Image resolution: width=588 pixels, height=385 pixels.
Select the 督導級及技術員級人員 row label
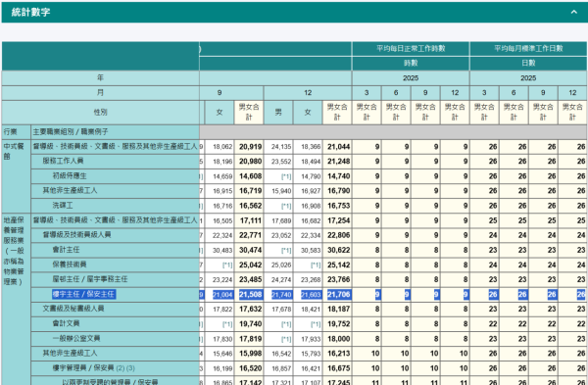(x=76, y=235)
